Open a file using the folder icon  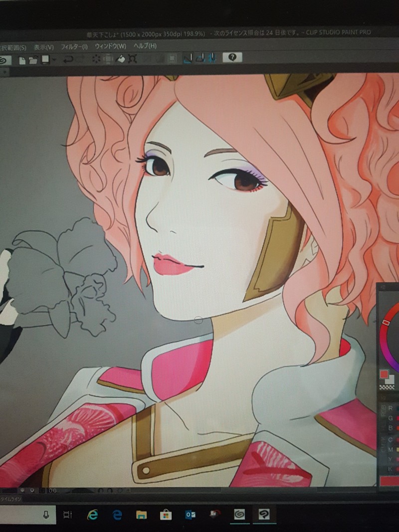click(x=33, y=60)
